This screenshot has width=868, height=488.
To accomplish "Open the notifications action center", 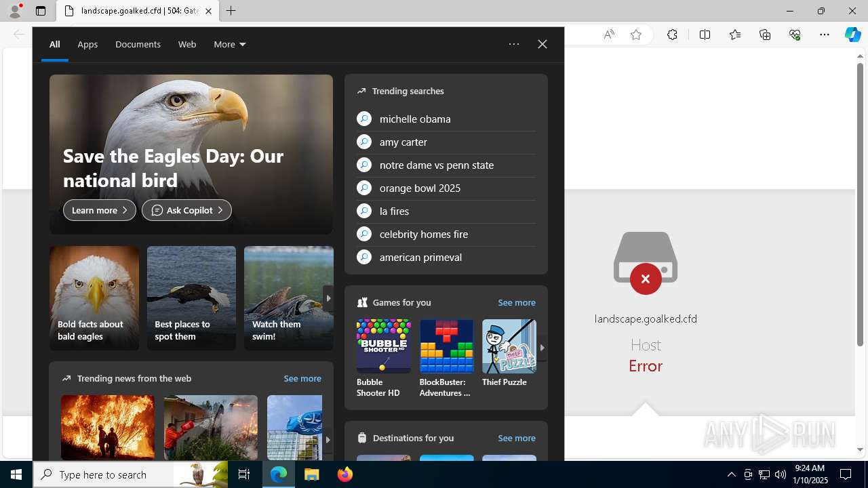I will coord(846,474).
